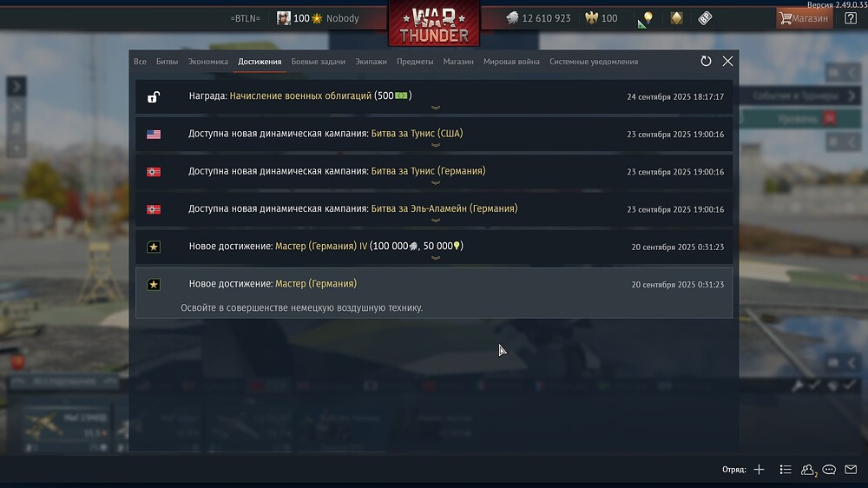Open the battle pass ticket icon
This screenshot has width=868, height=488.
705,18
